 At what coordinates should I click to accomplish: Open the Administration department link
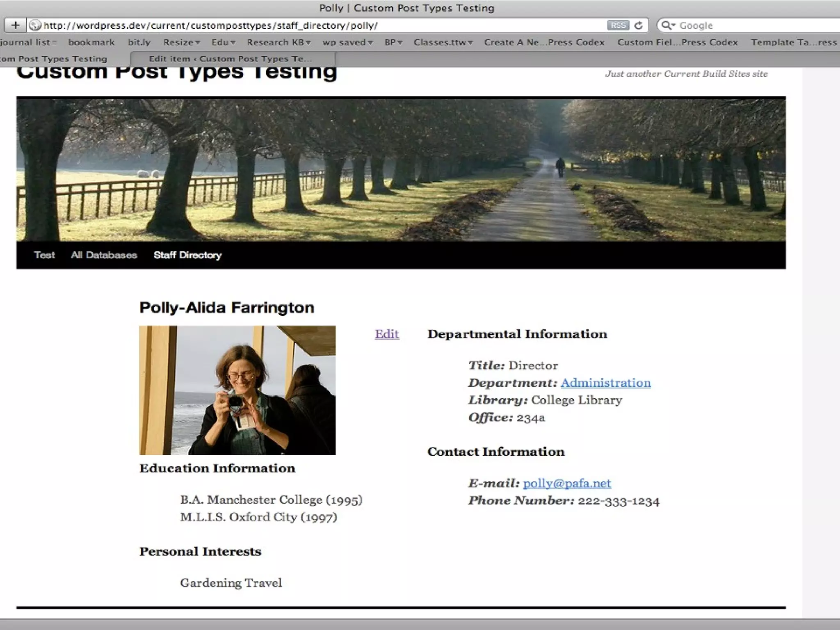[605, 383]
